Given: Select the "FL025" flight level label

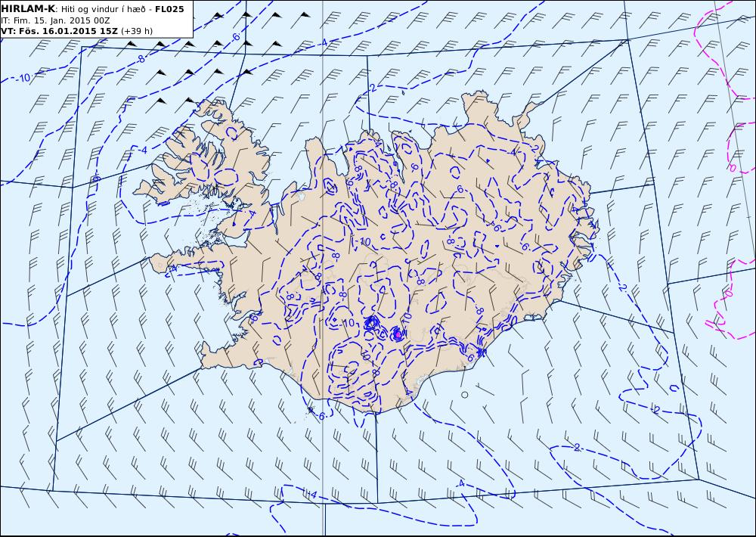Looking at the screenshot, I should (x=169, y=9).
